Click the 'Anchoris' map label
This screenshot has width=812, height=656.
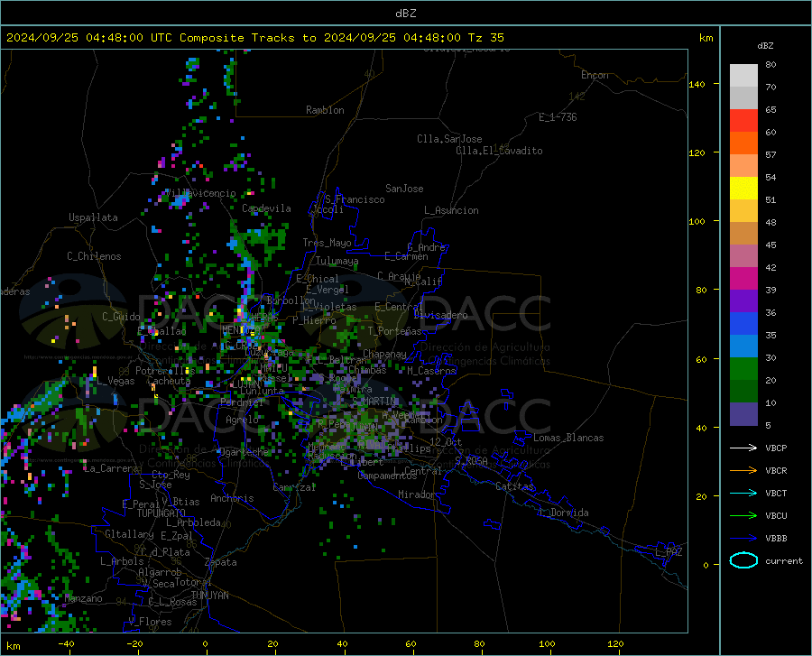[x=232, y=498]
